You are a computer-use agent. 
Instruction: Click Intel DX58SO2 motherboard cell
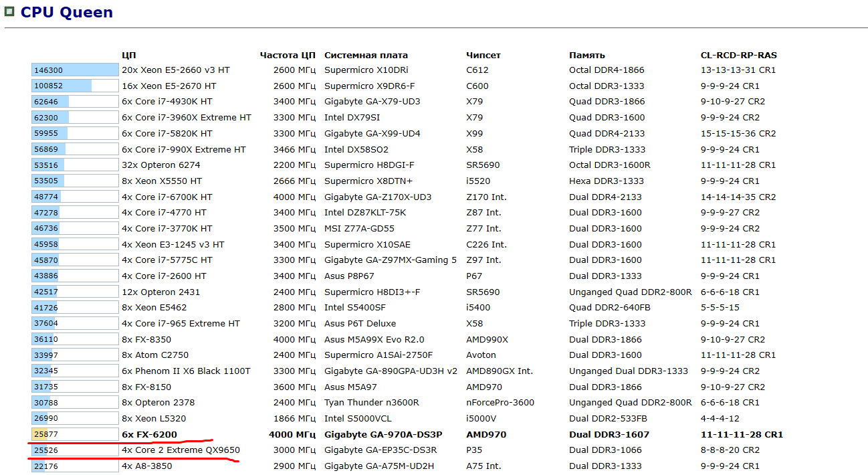[x=356, y=149]
